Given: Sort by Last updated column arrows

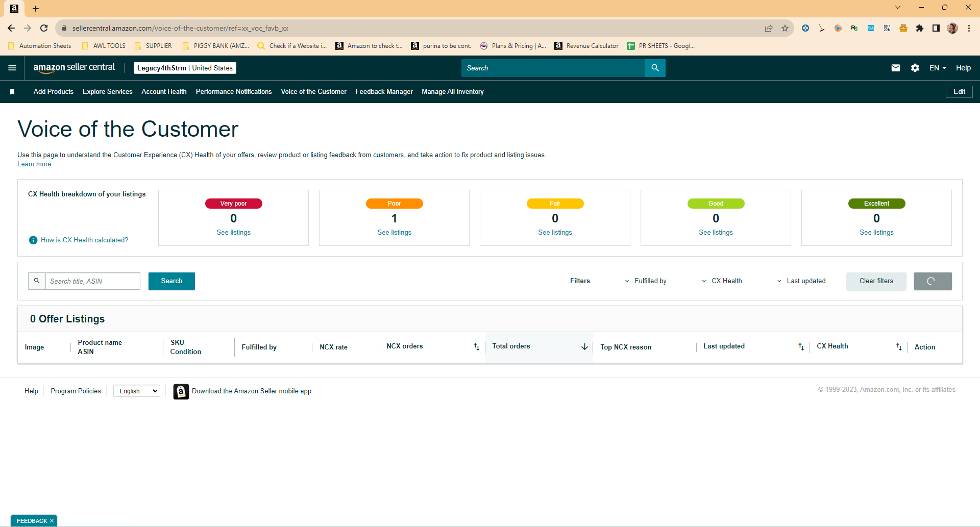Looking at the screenshot, I should pos(801,346).
